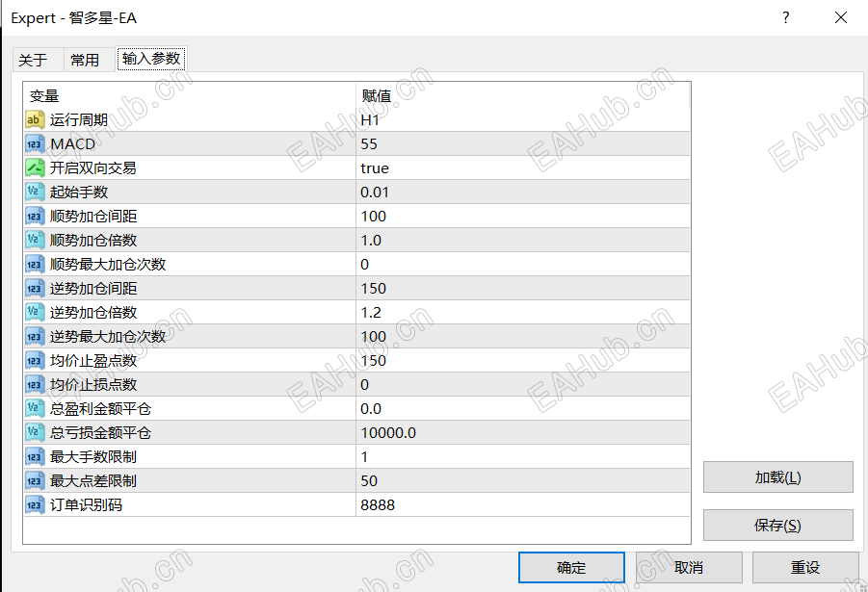Click the 总亏损金额平仓 variable name
The height and width of the screenshot is (592, 868).
coord(100,432)
